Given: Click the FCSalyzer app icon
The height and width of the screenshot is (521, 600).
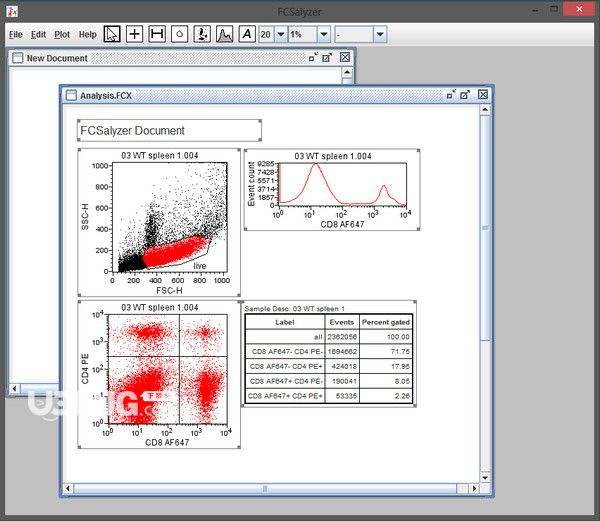Looking at the screenshot, I should click(x=12, y=11).
